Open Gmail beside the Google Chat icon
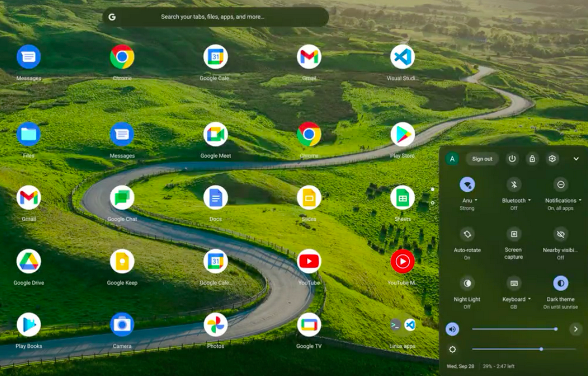Screen dimensions: 588x376 click(x=29, y=198)
